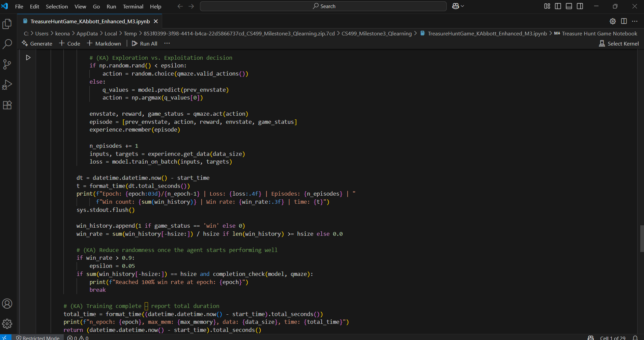Open C: drive breadcrumb segment
Image resolution: width=644 pixels, height=340 pixels.
[26, 33]
